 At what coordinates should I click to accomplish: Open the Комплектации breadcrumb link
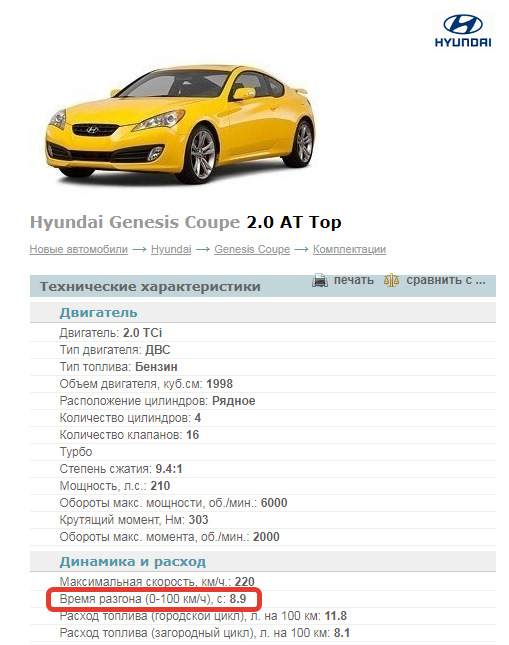click(349, 249)
